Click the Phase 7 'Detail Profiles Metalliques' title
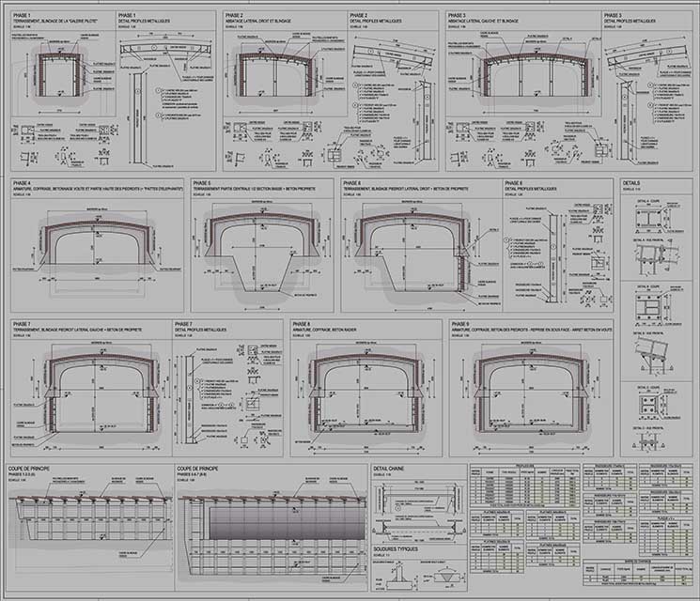The image size is (700, 601). [x=200, y=327]
